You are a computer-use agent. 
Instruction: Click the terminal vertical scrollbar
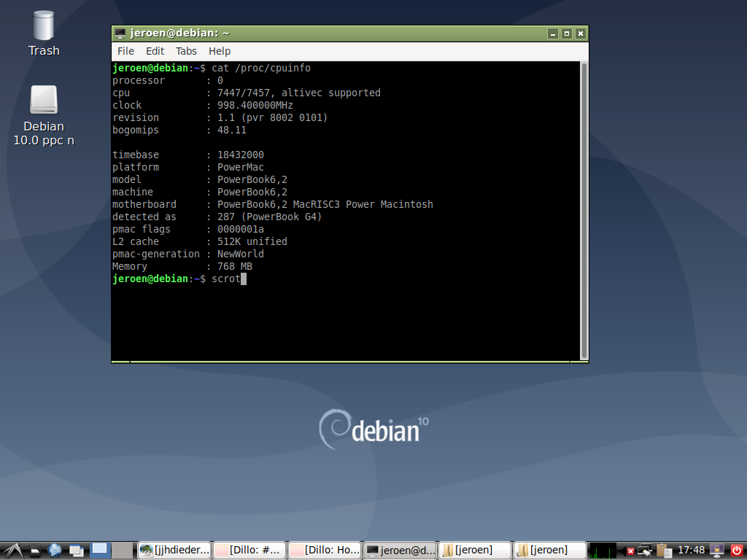point(584,211)
